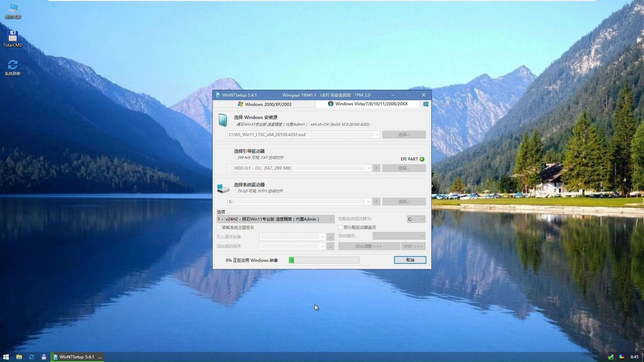Viewport: 644px width, 362px height.
Task: Minimize the WinNTSetup window
Action: pos(393,95)
